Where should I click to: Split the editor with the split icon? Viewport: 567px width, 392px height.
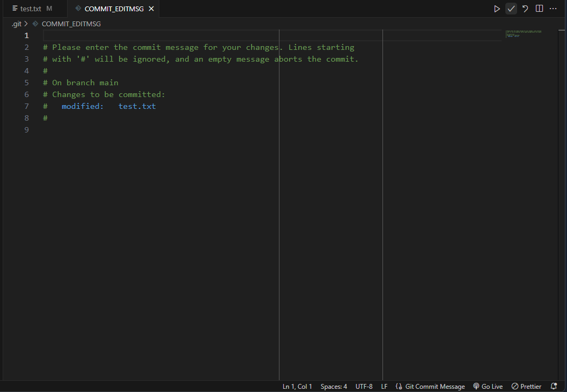coord(539,9)
